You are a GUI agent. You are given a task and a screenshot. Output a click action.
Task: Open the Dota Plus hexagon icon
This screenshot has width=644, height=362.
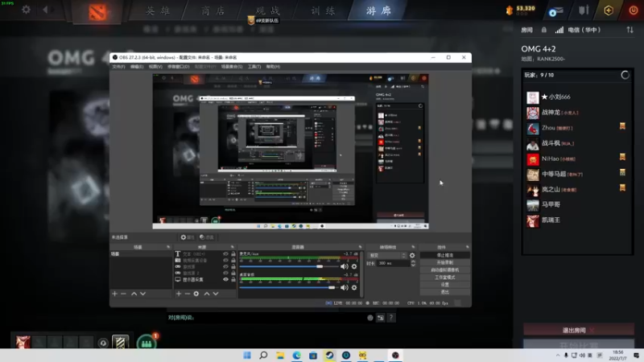[609, 10]
